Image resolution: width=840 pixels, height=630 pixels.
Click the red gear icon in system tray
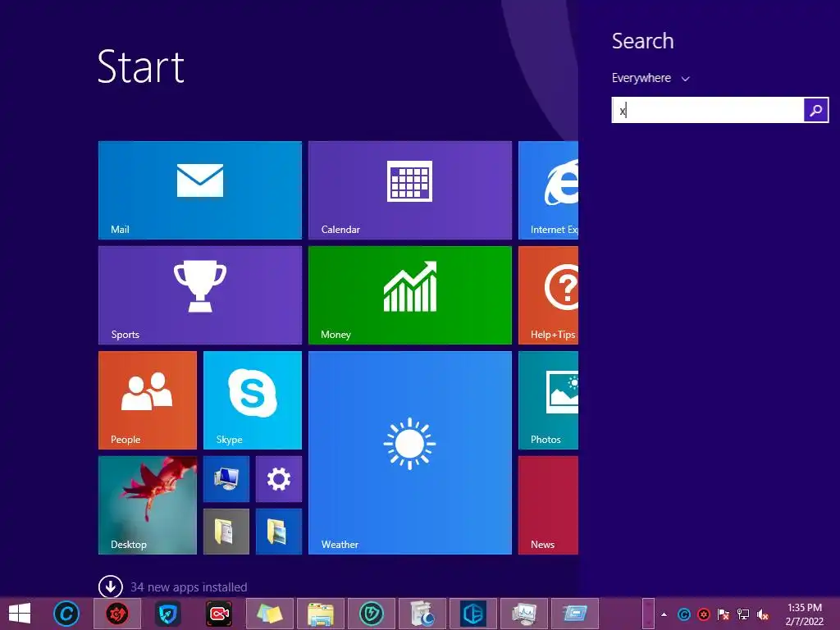tap(703, 614)
